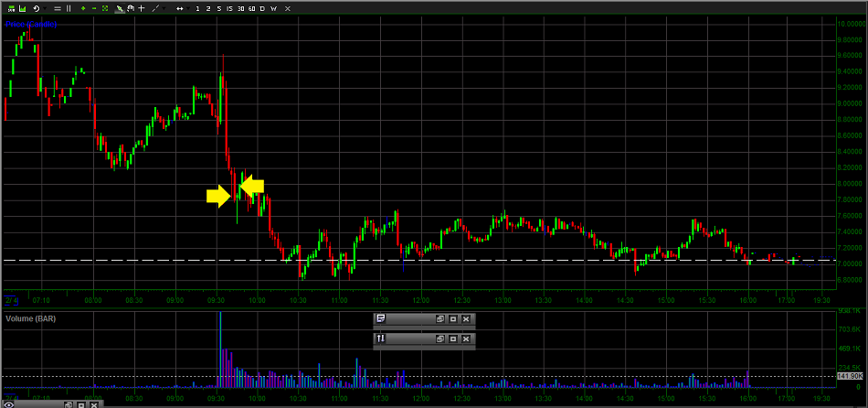Open the refresh arrow dropdown
The image size is (868, 408).
[45, 8]
